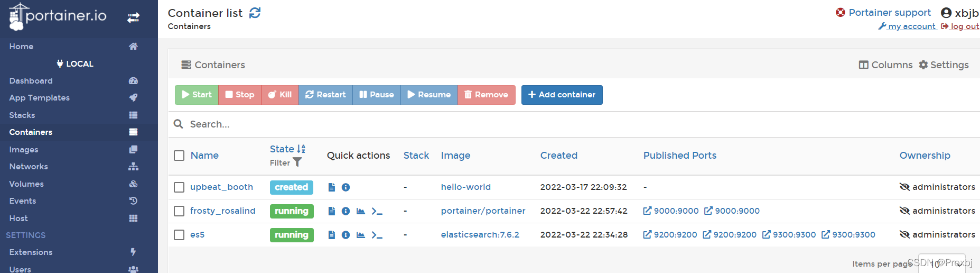980x273 pixels.
Task: Select the frosty_rosalind container checkbox
Action: (179, 211)
